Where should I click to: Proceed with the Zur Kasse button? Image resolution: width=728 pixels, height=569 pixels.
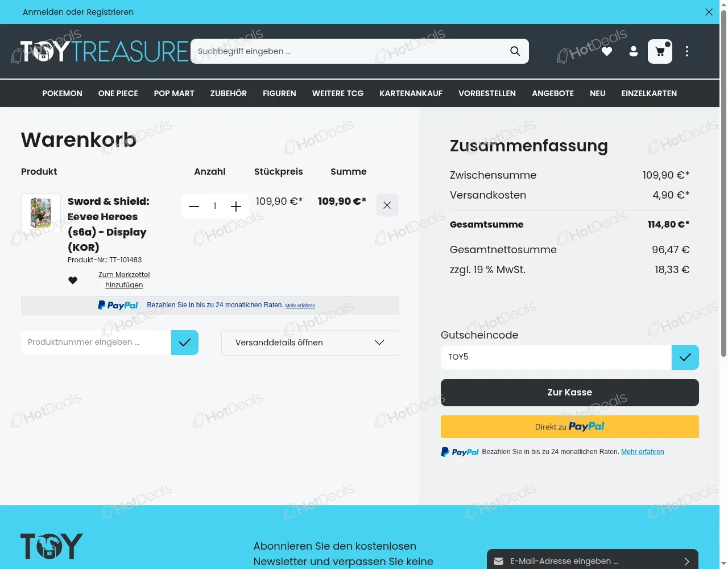tap(570, 393)
